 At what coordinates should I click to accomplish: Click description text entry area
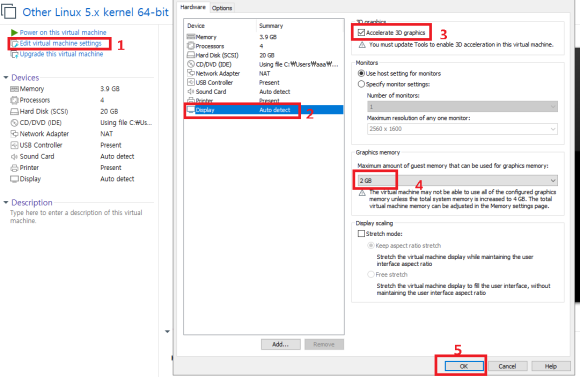[76, 216]
